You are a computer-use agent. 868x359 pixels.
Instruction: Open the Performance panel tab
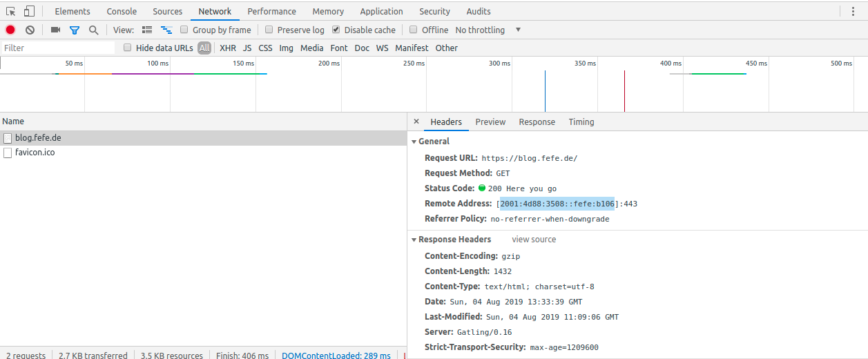pyautogui.click(x=272, y=11)
